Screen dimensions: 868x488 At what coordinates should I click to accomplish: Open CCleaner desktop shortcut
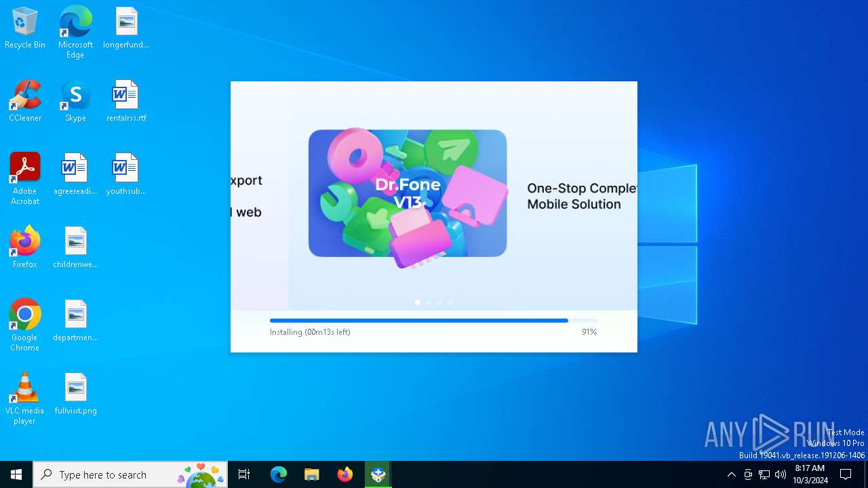pyautogui.click(x=25, y=102)
